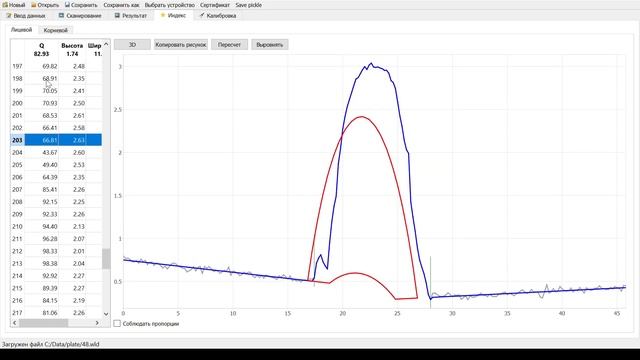Screen dimensions: 640x360
Task: Click the horizontal scrollbar thumb under table
Action: (x=43, y=323)
